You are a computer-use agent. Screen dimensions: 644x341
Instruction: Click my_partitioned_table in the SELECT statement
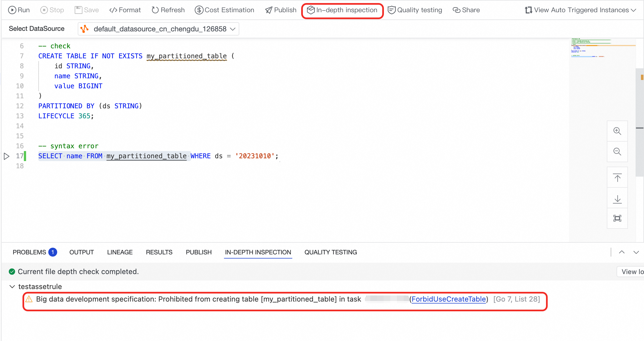(x=147, y=156)
